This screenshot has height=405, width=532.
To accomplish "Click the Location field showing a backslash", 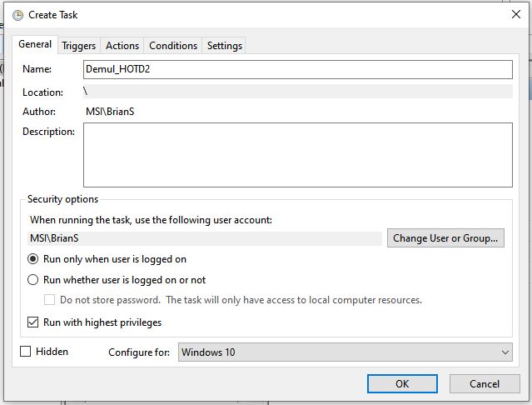I will [298, 92].
